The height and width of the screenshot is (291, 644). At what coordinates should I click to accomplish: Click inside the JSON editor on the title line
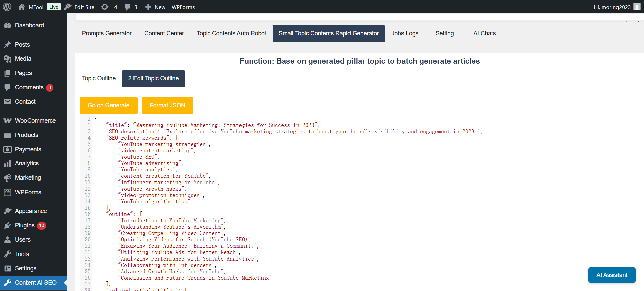tap(211, 125)
